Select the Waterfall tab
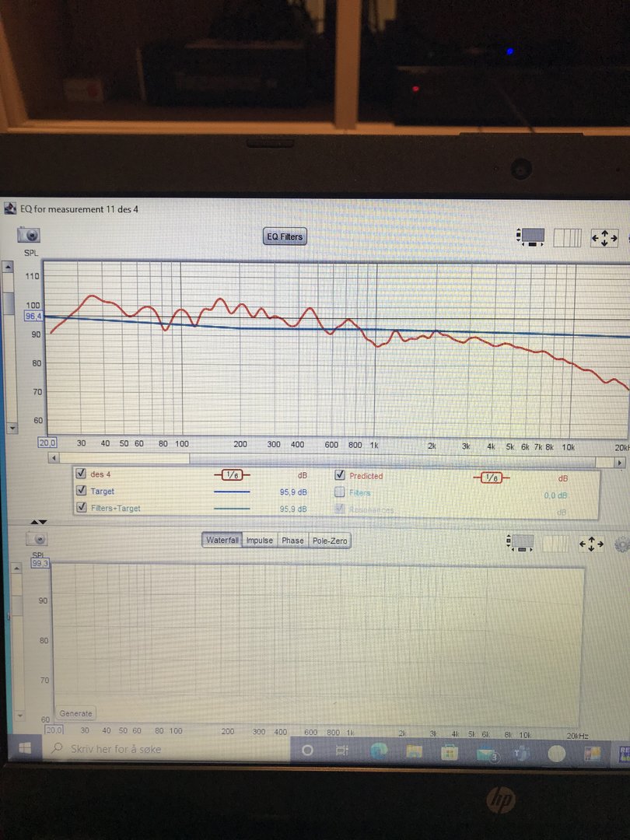 [x=222, y=540]
